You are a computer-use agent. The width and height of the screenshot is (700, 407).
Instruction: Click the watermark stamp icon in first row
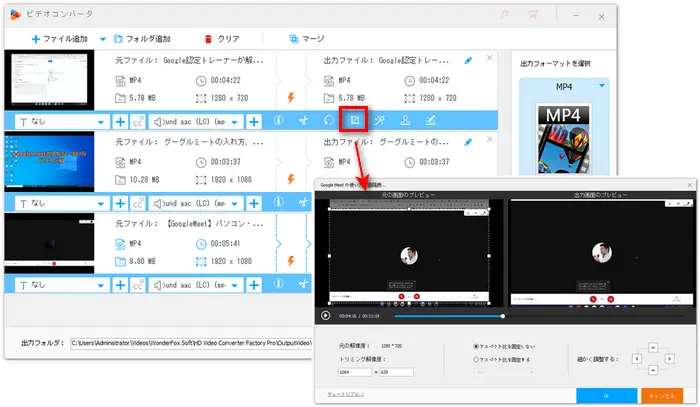point(405,121)
